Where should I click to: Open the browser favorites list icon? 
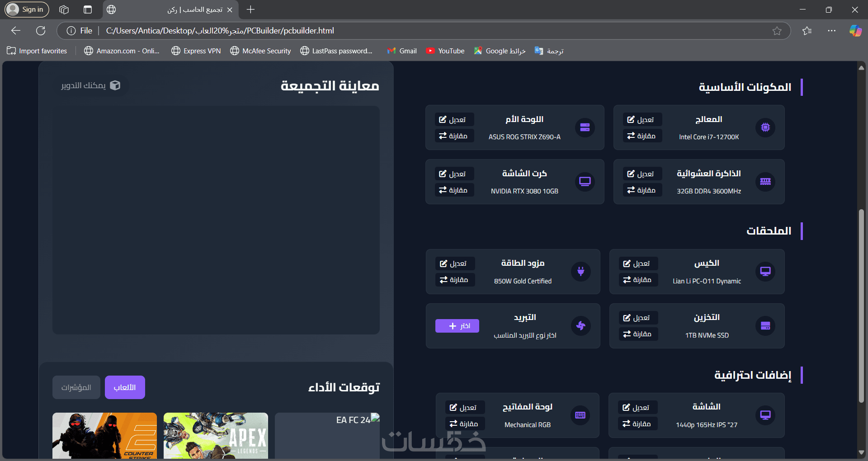807,31
